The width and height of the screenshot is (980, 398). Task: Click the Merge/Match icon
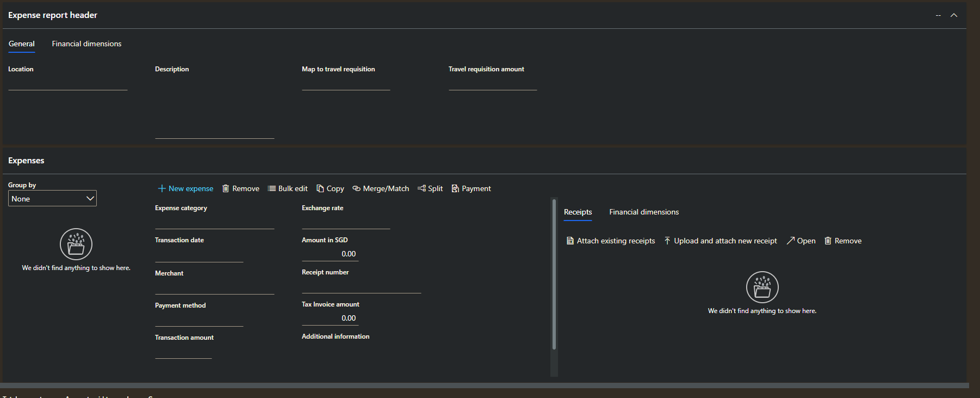pos(356,188)
